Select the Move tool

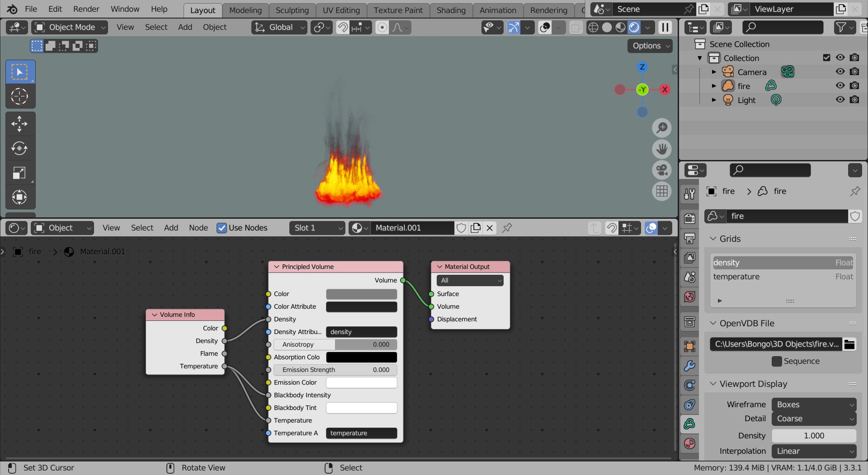(20, 124)
